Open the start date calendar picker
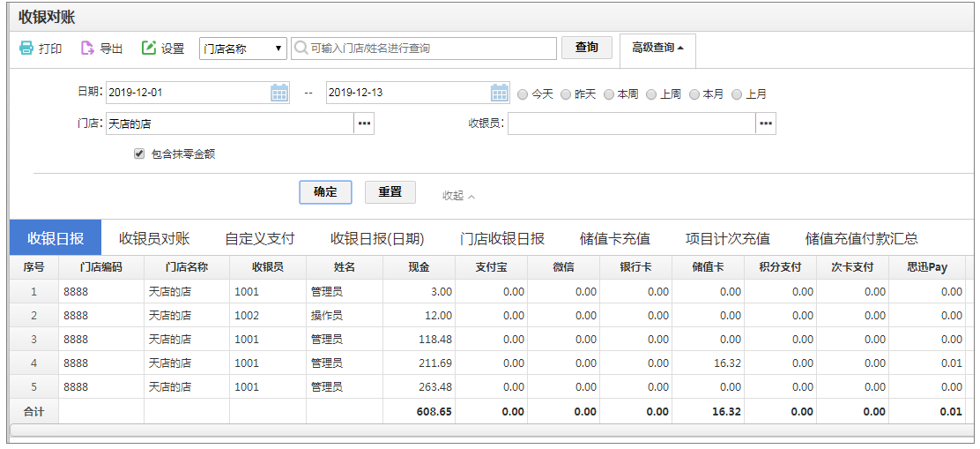Viewport: 980px width, 449px height. click(278, 93)
